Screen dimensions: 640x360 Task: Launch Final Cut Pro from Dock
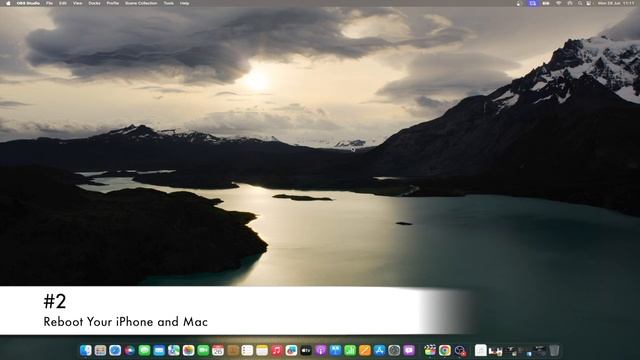[430, 350]
